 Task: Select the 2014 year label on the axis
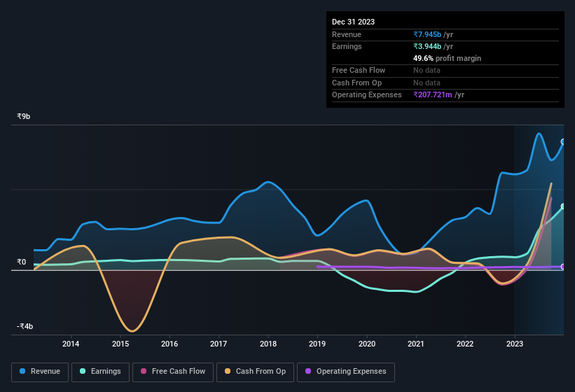(71, 344)
